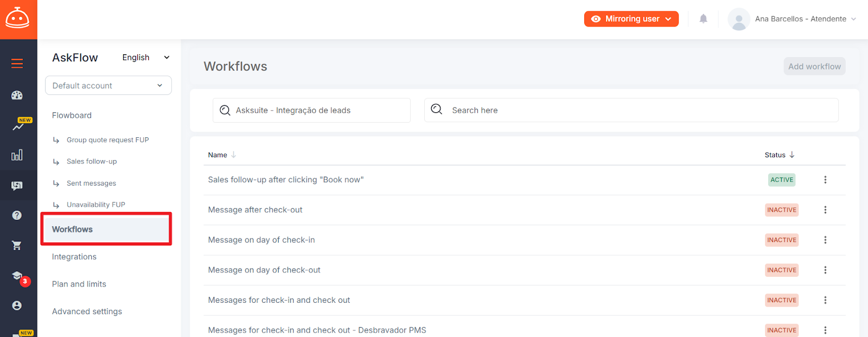Click the help question mark icon

click(17, 215)
